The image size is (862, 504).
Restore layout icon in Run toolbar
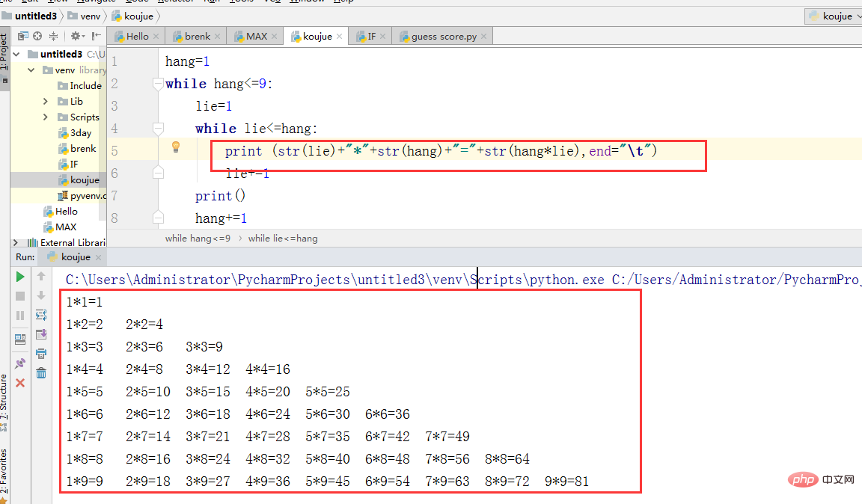tap(20, 339)
